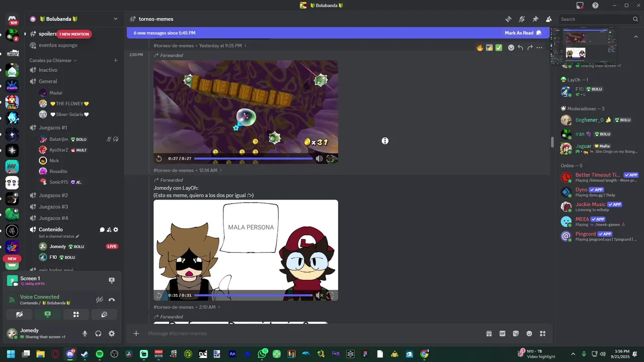Add fire emoji quick reaction

click(480, 48)
